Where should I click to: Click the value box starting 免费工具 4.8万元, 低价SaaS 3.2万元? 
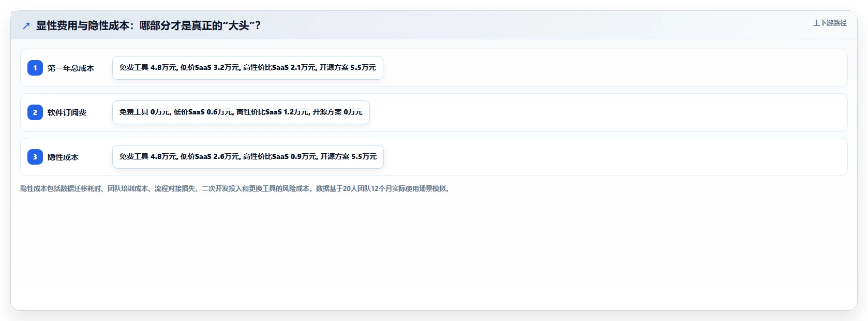[x=248, y=68]
